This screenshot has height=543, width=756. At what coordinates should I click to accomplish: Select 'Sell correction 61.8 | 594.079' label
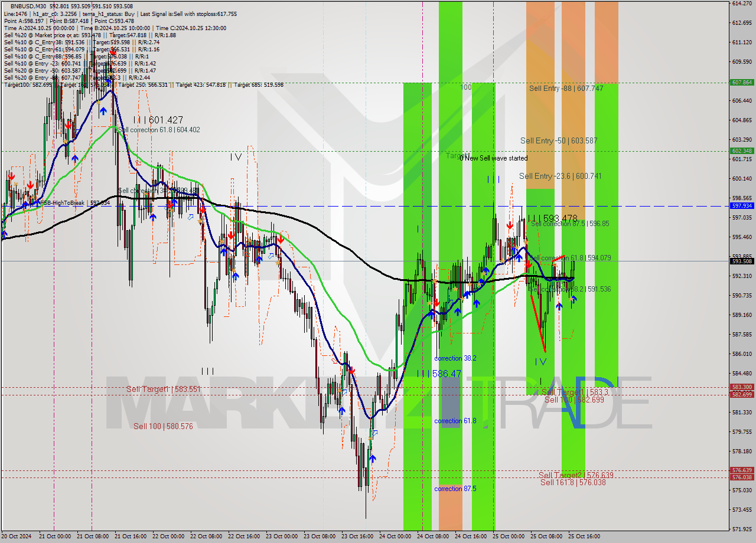click(x=570, y=259)
